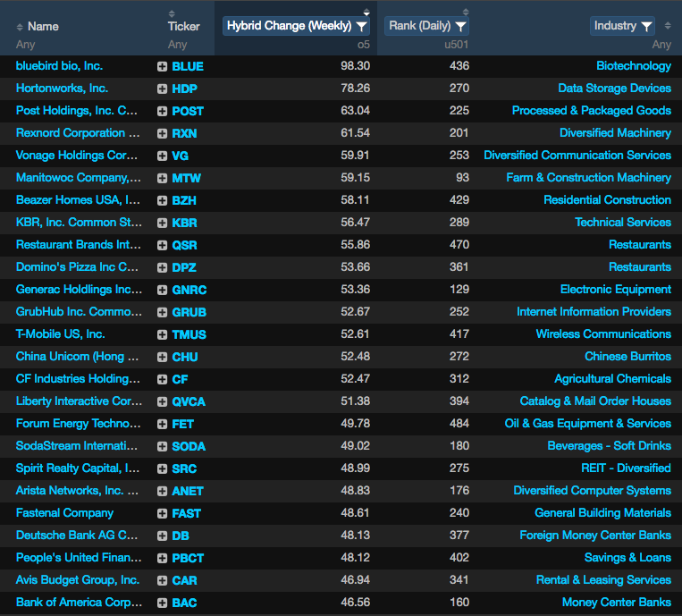Image resolution: width=682 pixels, height=616 pixels.
Task: Edit the Name filter field showing Any
Action: pyautogui.click(x=25, y=45)
